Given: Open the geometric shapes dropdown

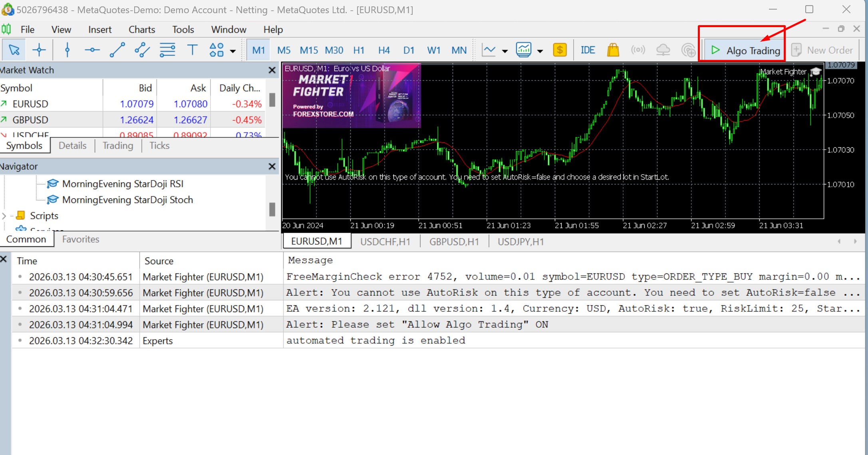Looking at the screenshot, I should pyautogui.click(x=218, y=49).
